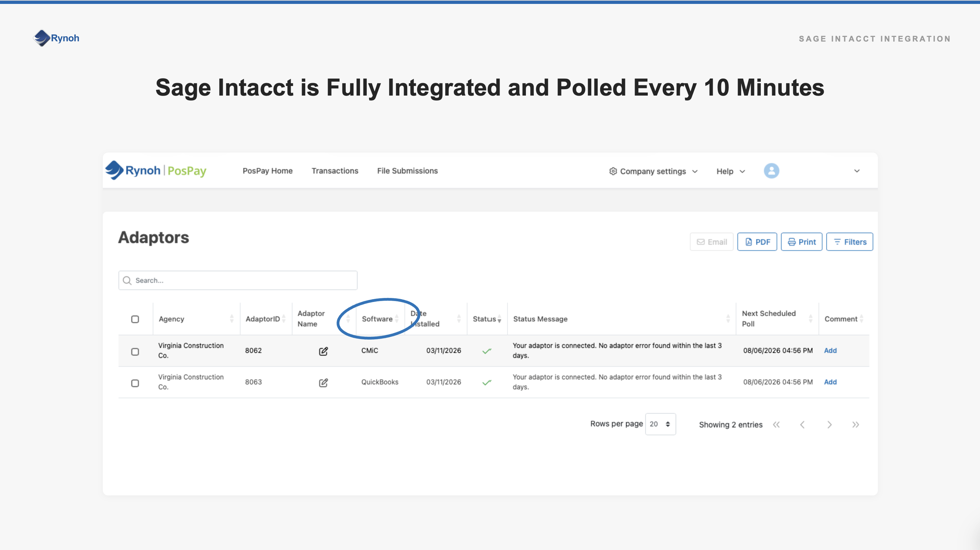Click the 03/11/2026 date in CMiC row
The image size is (980, 550).
[443, 350]
